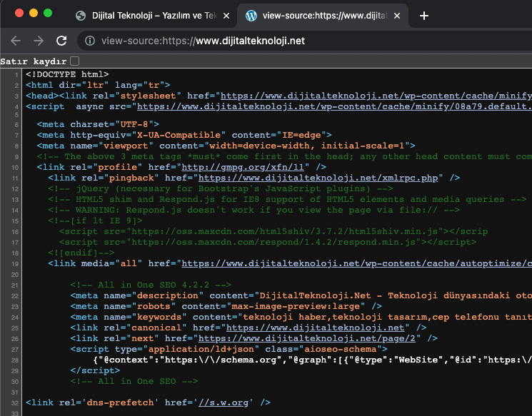Open the minify stylesheet link on line 3
Screen dimensions: 532x416
[x=376, y=96]
